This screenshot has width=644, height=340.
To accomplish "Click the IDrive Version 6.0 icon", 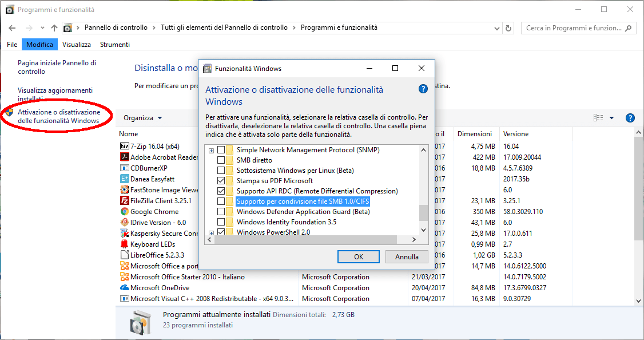I will click(125, 223).
